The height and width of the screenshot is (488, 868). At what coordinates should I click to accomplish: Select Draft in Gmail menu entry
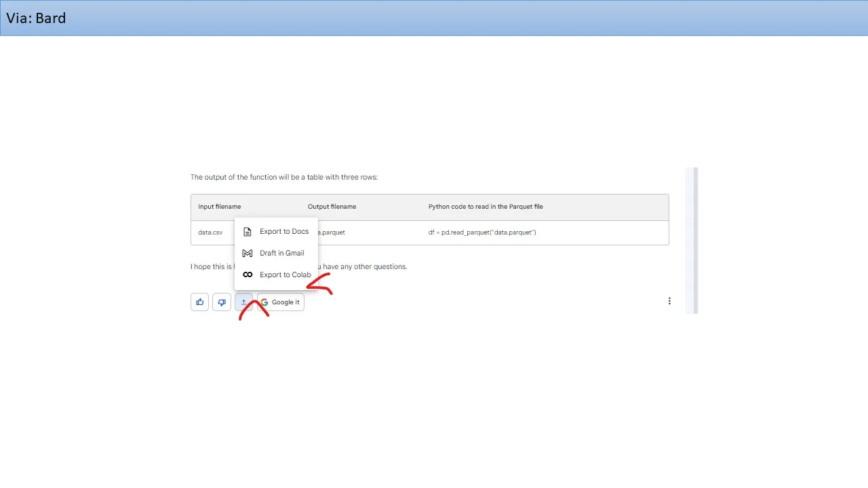click(276, 253)
